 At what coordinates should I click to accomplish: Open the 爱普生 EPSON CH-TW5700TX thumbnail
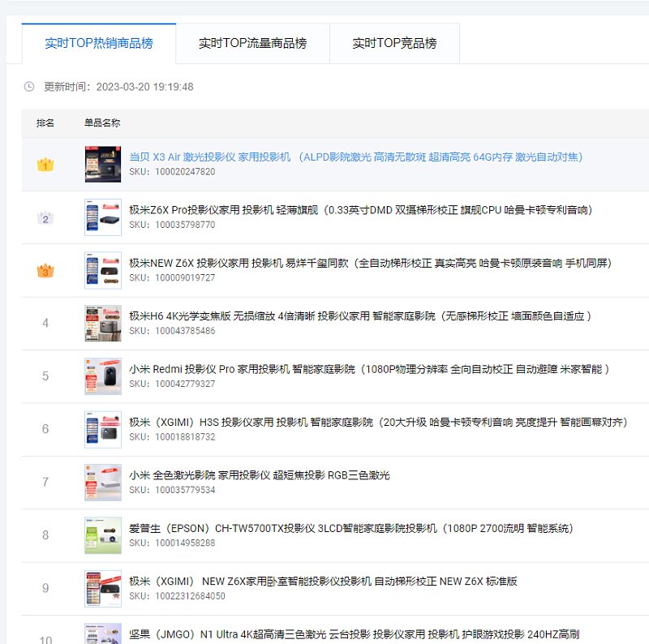[x=103, y=535]
